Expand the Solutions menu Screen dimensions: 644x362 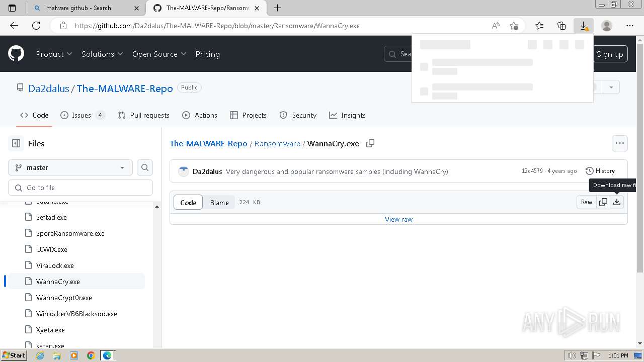pyautogui.click(x=102, y=54)
